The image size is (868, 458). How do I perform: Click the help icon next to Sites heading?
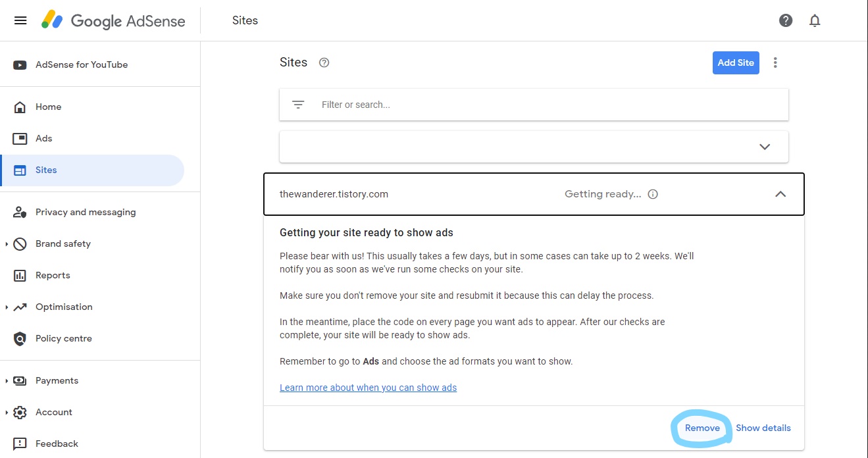[x=324, y=63]
